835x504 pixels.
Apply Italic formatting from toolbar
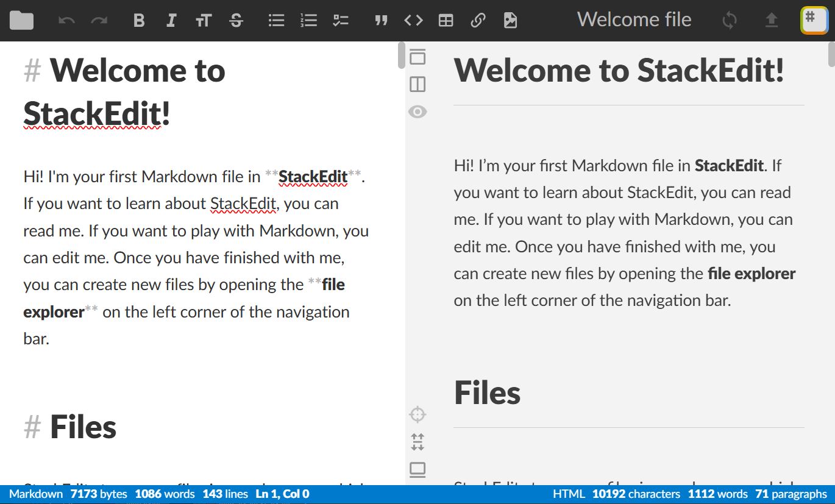pyautogui.click(x=171, y=21)
